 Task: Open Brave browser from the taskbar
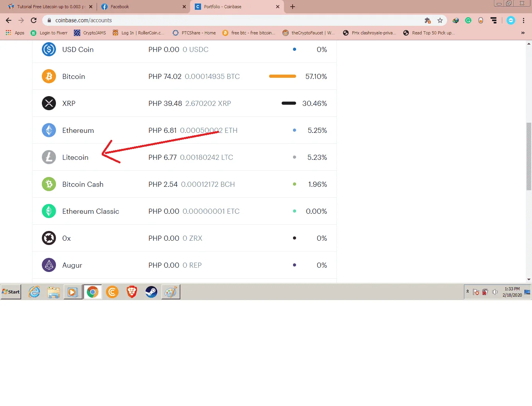tap(132, 292)
